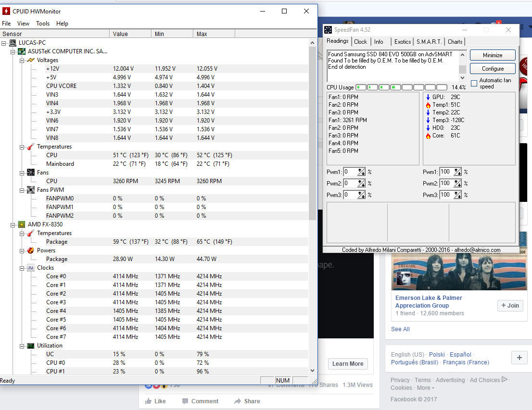Click the SpeedFan fan icon in title bar
The image size is (532, 410).
coord(328,30)
